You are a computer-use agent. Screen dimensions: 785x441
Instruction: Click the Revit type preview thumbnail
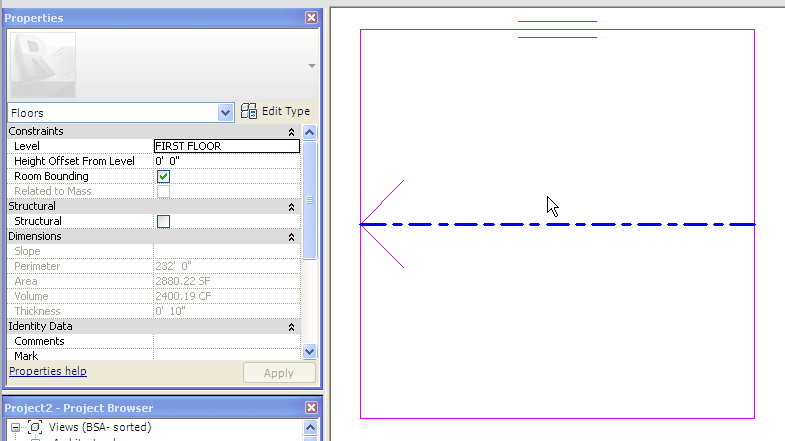tap(43, 65)
